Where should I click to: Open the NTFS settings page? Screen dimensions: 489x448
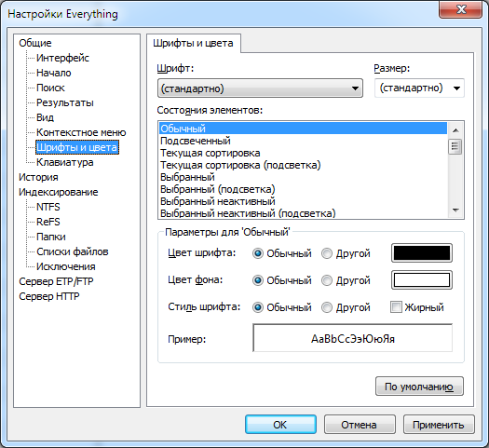pos(48,207)
